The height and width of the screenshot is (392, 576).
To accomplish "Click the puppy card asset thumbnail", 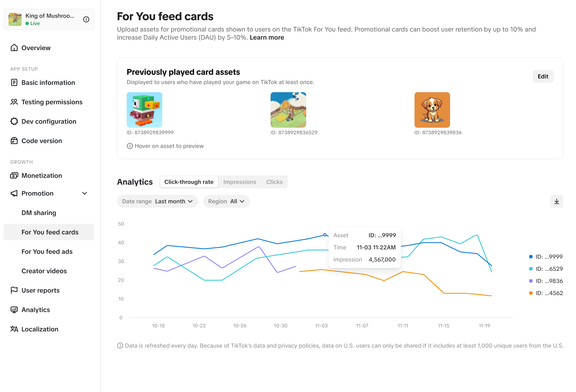I will point(432,110).
